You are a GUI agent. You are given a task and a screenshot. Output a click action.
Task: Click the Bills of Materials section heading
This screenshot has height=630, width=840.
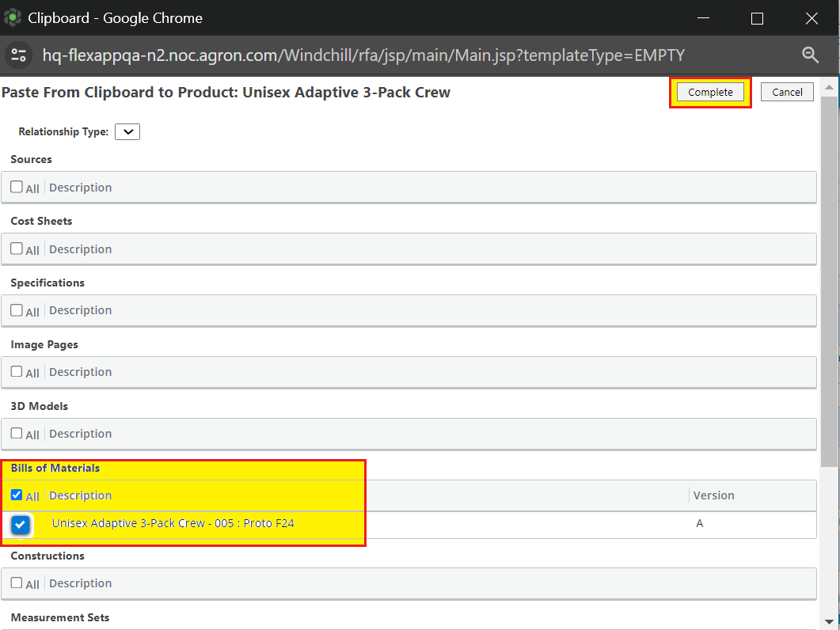click(55, 469)
